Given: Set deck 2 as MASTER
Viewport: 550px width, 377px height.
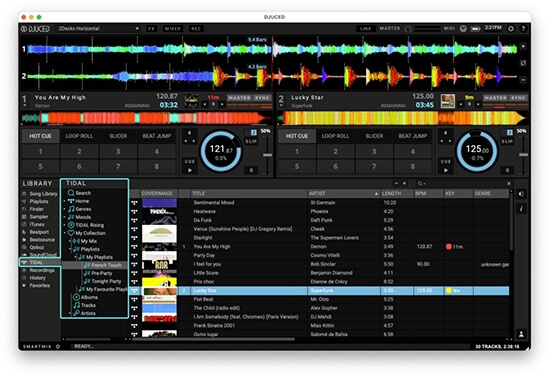Looking at the screenshot, I should (495, 98).
